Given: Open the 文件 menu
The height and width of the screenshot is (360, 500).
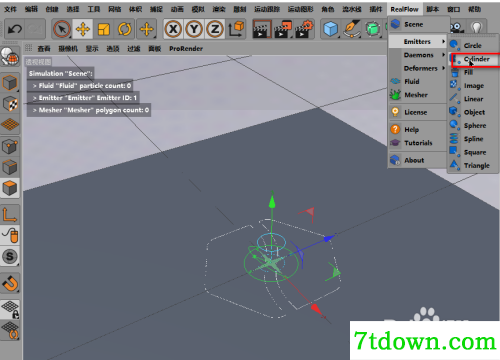Looking at the screenshot, I should (x=10, y=9).
